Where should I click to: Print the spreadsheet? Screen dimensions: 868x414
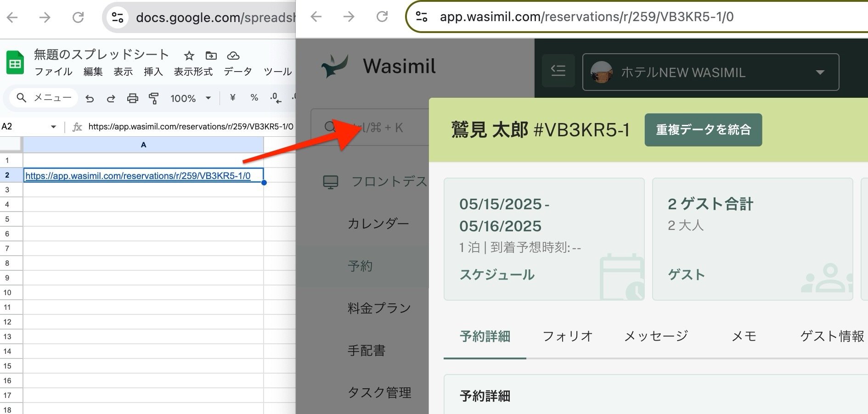click(x=132, y=98)
